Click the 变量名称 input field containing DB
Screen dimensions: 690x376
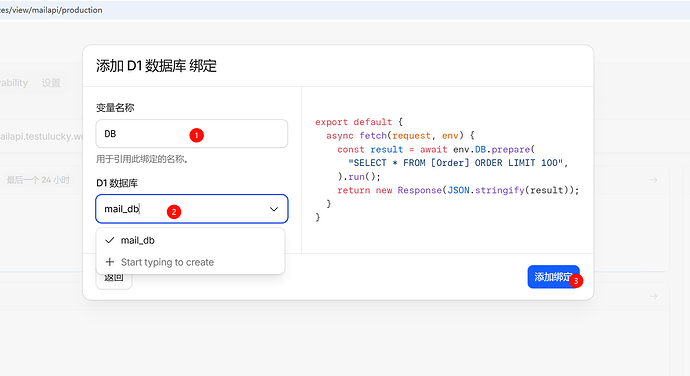click(191, 134)
